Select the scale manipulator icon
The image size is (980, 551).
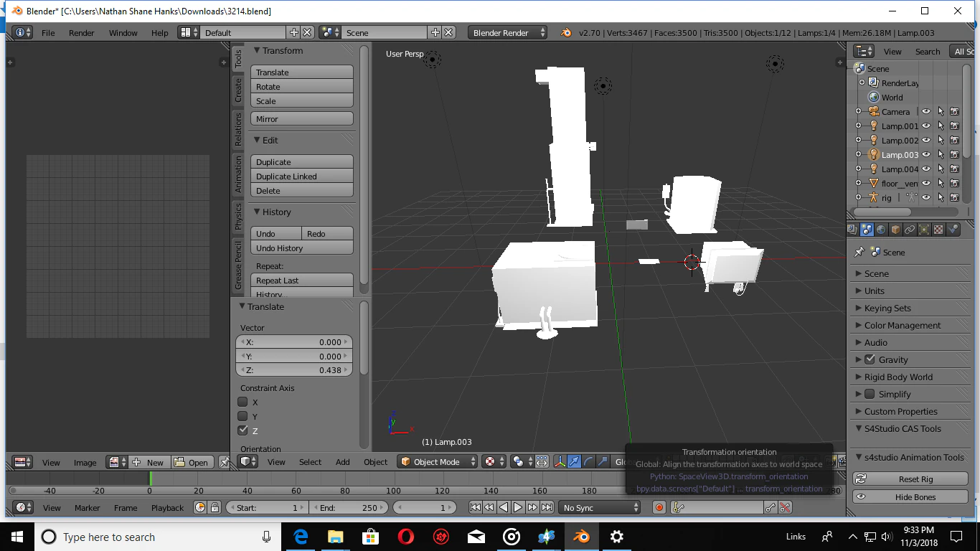[603, 462]
